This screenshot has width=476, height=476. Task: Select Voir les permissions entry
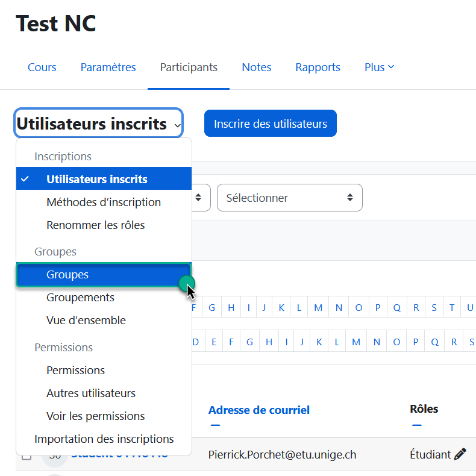click(x=95, y=416)
